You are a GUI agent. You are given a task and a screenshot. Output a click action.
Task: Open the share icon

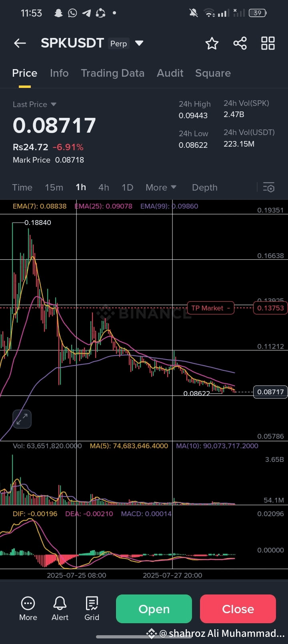240,43
